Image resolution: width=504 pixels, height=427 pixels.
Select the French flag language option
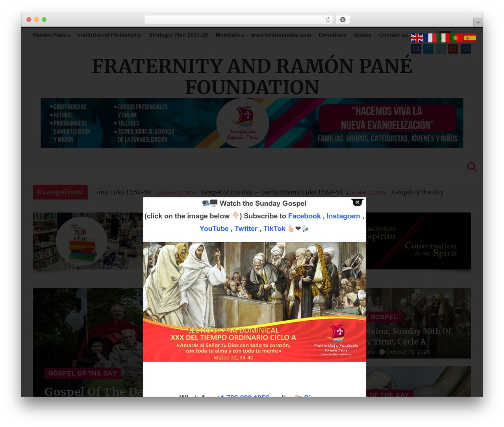tap(430, 38)
